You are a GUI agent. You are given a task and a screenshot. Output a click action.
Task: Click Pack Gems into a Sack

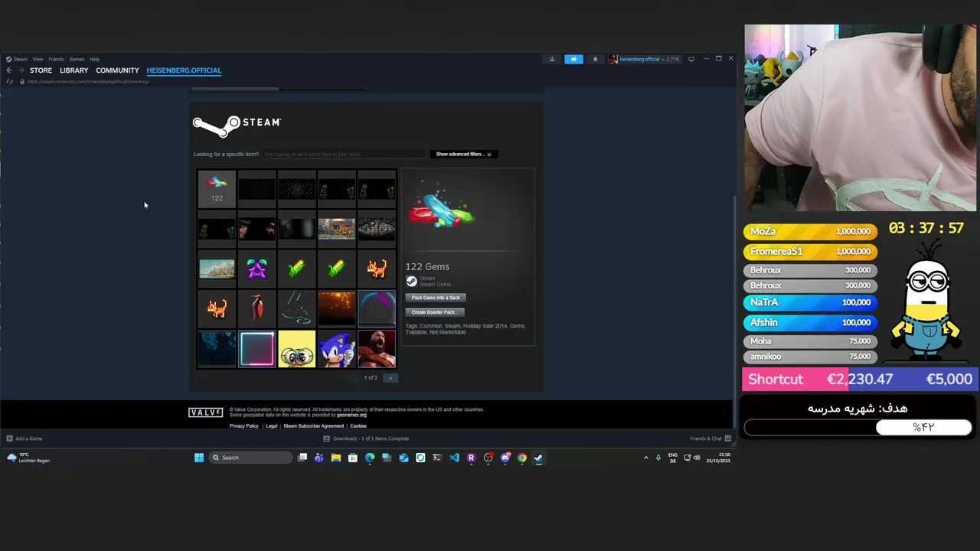436,298
